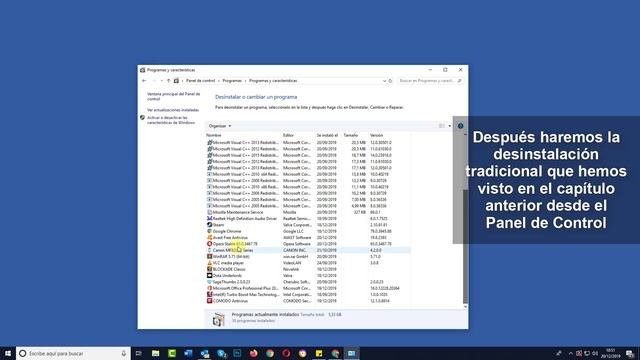This screenshot has height=360, width=640.
Task: Sort by Se instaló el column
Action: 327,135
